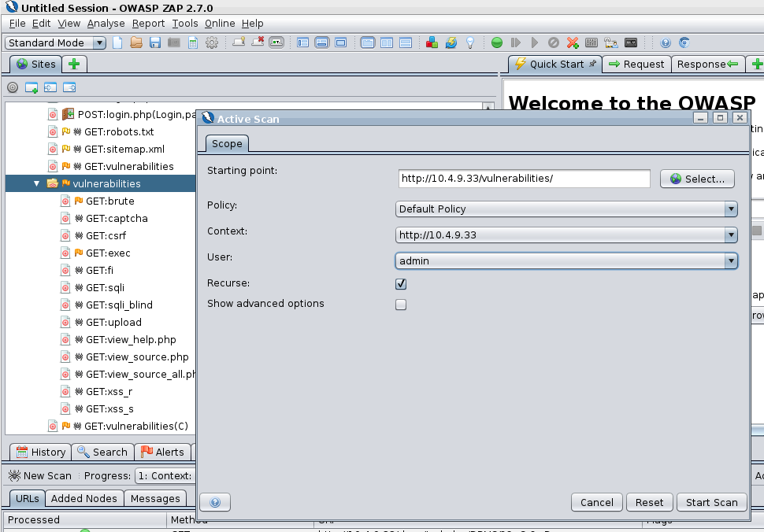This screenshot has width=764, height=532.
Task: Click the New Session toolbar icon
Action: (117, 42)
